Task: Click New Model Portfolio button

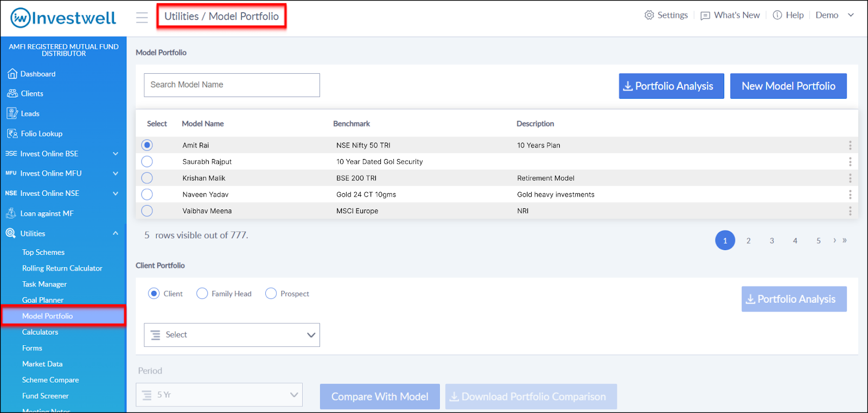Action: (x=788, y=86)
